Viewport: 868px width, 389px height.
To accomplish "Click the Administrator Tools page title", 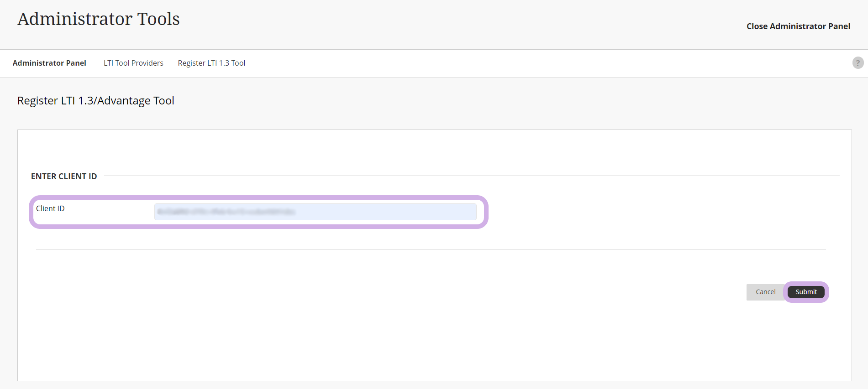I will point(99,19).
